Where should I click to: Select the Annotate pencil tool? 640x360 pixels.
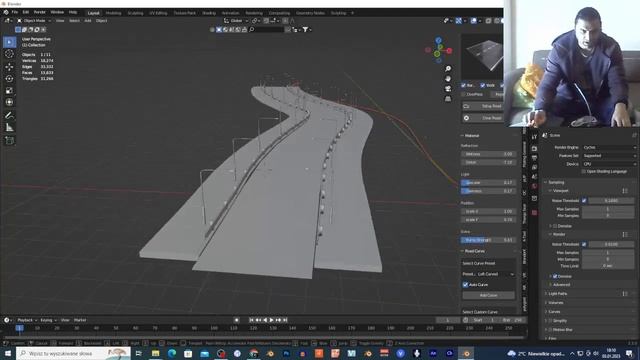click(9, 116)
